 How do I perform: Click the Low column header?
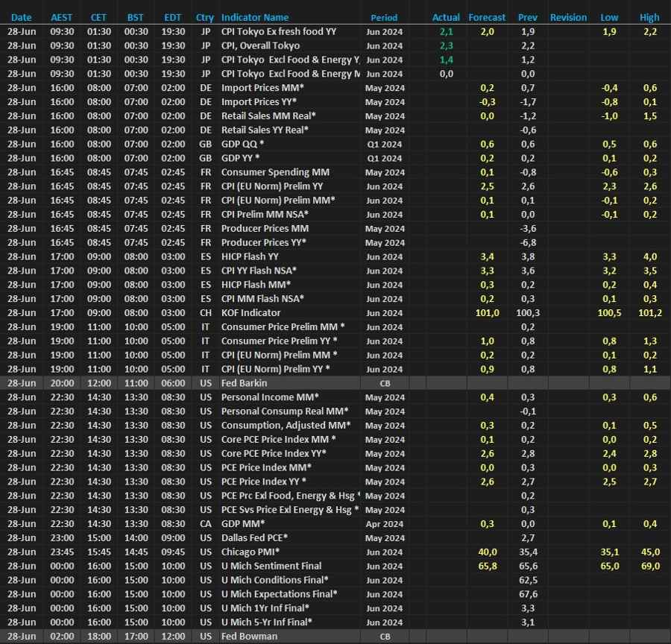(x=609, y=18)
